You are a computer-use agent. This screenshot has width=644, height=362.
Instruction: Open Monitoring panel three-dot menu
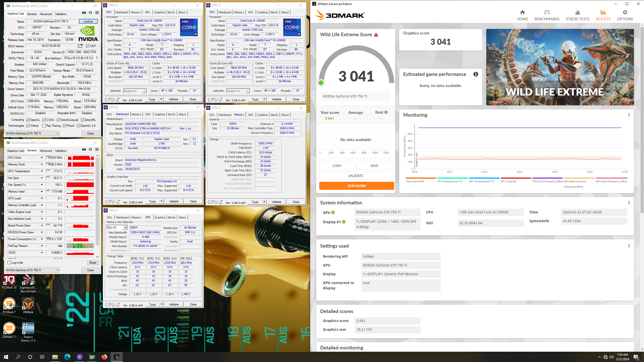click(629, 115)
